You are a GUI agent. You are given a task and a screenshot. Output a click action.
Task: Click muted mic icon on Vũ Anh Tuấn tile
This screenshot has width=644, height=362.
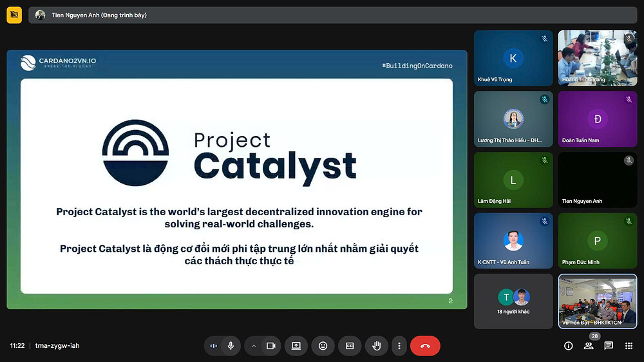tap(545, 222)
